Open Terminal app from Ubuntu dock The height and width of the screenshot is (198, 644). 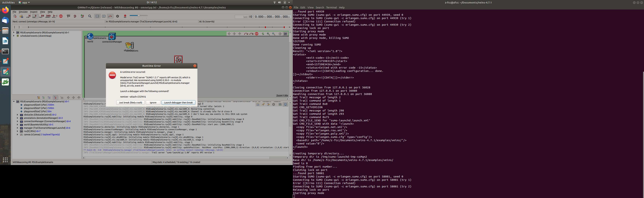click(x=5, y=51)
